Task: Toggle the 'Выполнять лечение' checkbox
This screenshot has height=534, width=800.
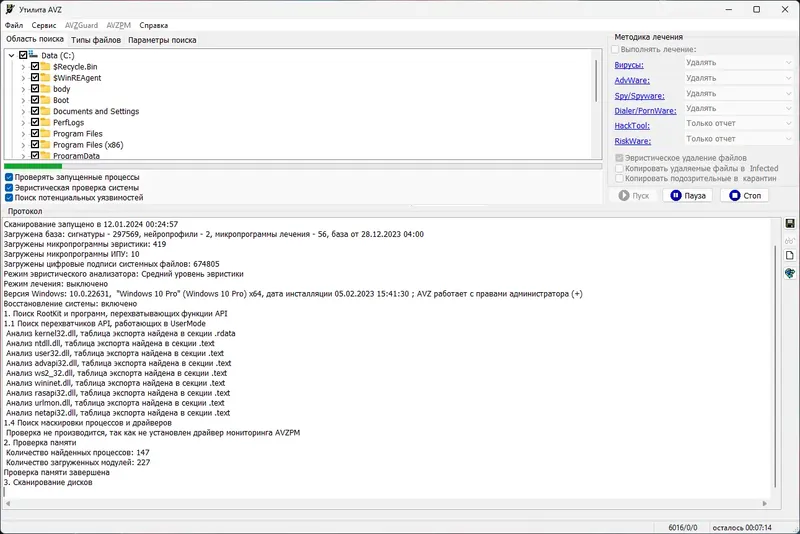Action: pos(615,49)
